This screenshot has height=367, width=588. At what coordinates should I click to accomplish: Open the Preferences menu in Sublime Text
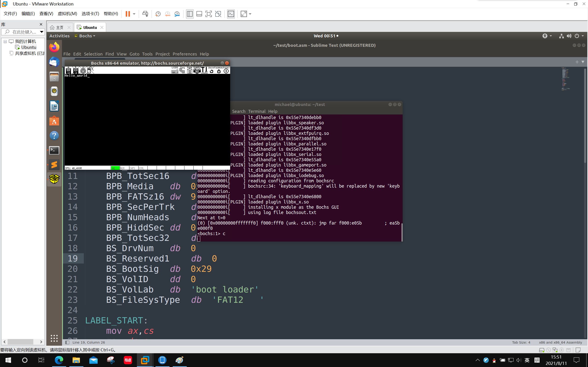pyautogui.click(x=185, y=54)
